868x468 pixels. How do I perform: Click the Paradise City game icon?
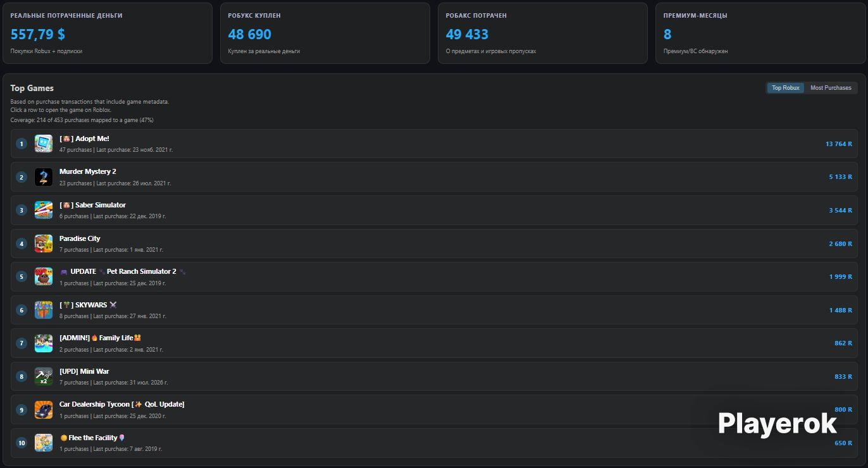pyautogui.click(x=44, y=243)
